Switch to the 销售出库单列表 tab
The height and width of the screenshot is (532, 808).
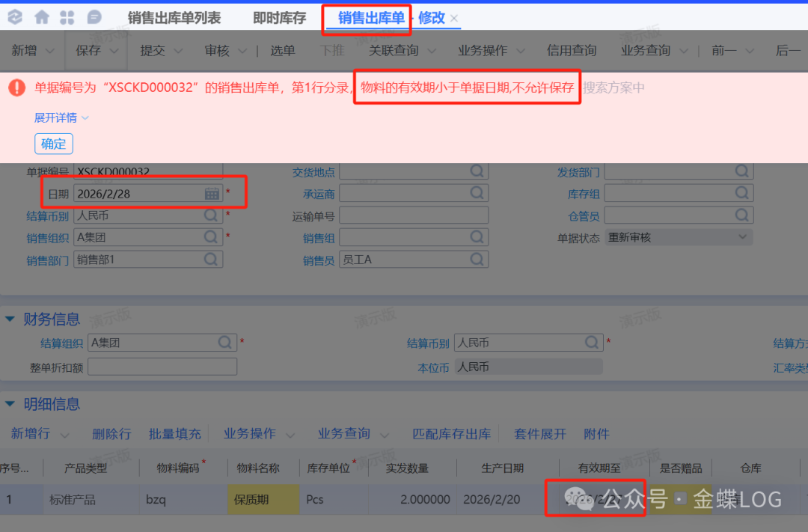tap(174, 18)
